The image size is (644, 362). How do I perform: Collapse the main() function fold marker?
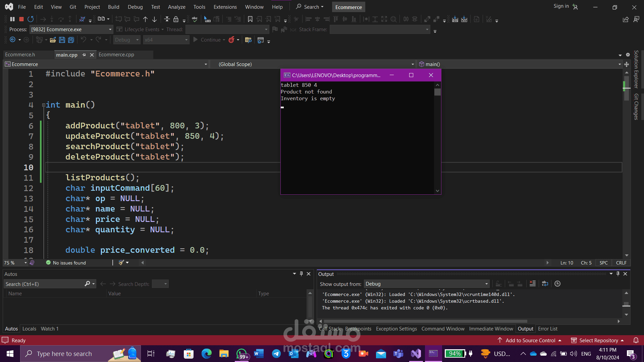[43, 105]
